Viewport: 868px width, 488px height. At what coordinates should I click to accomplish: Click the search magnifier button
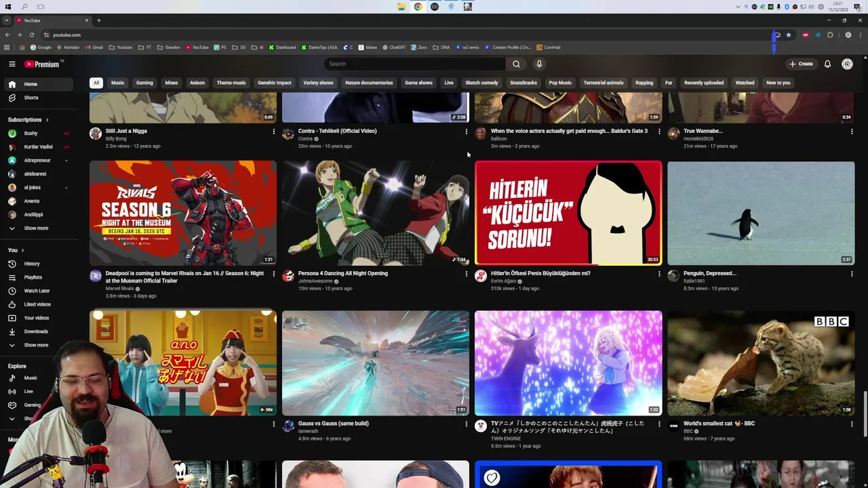click(x=516, y=64)
